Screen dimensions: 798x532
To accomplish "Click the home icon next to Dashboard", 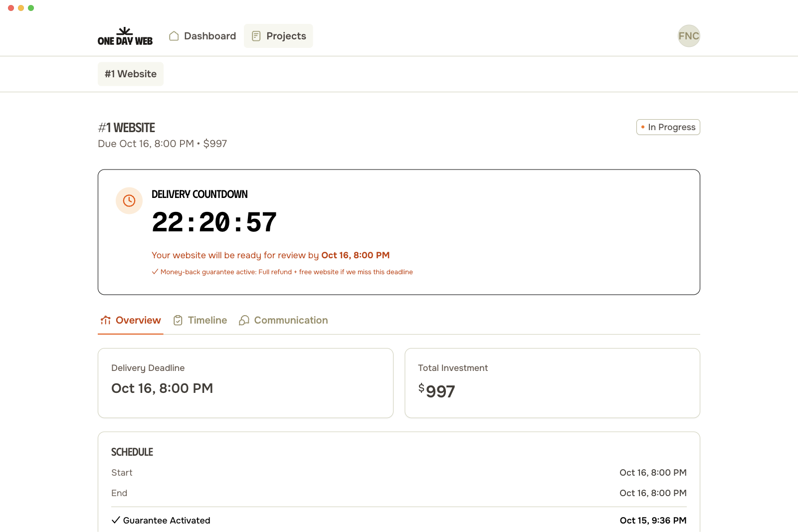I will (174, 36).
